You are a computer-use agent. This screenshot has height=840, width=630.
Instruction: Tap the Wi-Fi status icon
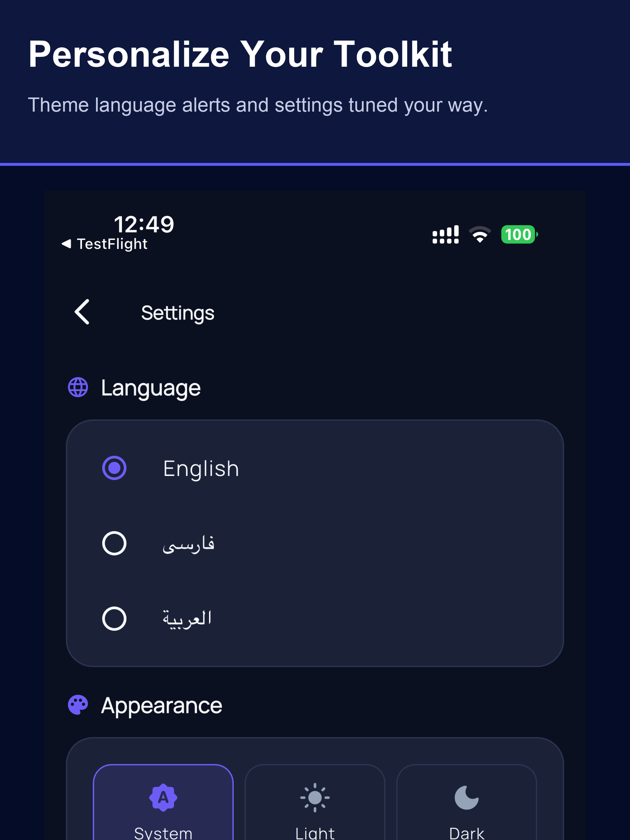pyautogui.click(x=480, y=234)
